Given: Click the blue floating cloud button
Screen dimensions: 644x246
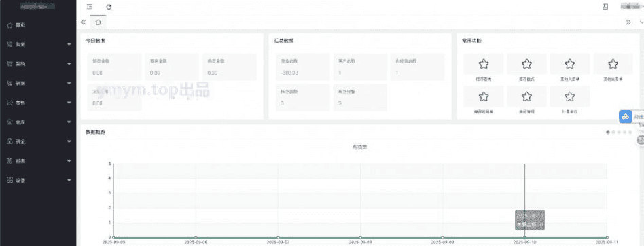Looking at the screenshot, I should (625, 117).
